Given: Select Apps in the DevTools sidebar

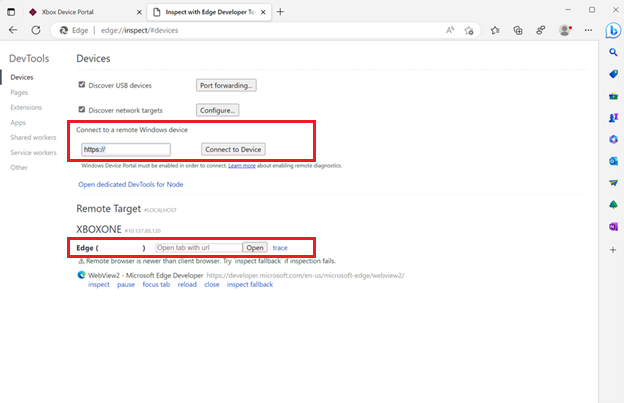Looking at the screenshot, I should (x=18, y=123).
